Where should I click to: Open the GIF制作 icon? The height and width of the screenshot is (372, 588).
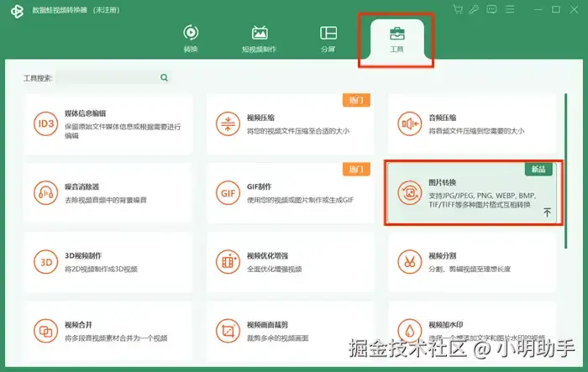pos(228,193)
